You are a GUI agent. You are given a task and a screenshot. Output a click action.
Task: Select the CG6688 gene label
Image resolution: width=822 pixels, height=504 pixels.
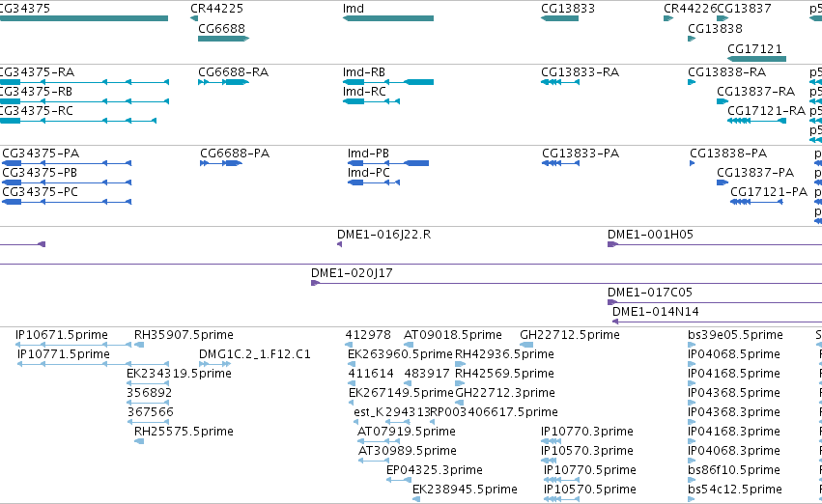[x=221, y=28]
